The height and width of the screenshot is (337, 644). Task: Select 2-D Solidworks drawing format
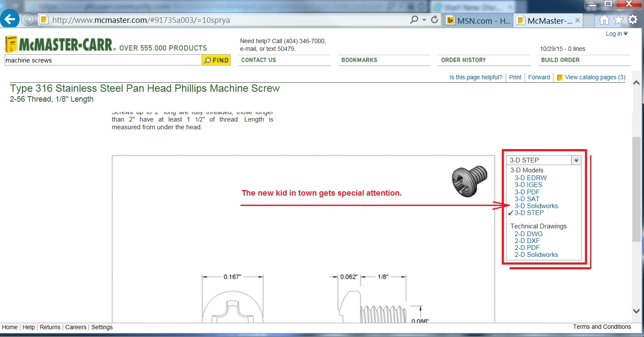[536, 255]
